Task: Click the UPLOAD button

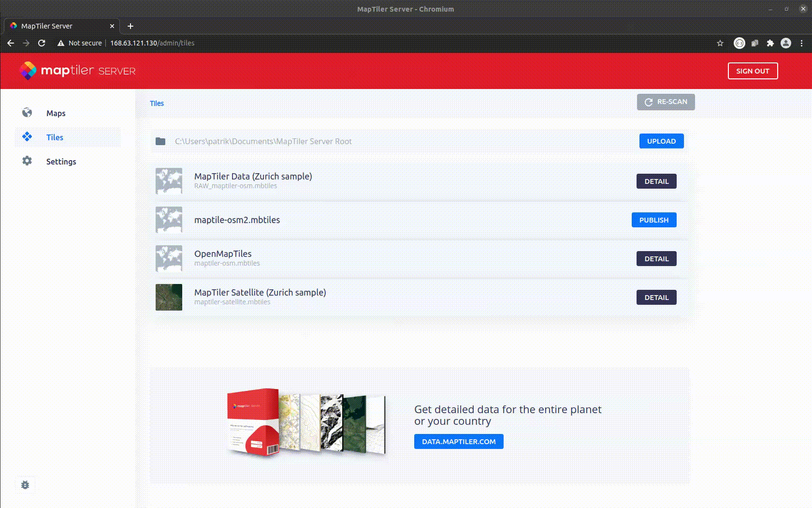Action: 661,141
